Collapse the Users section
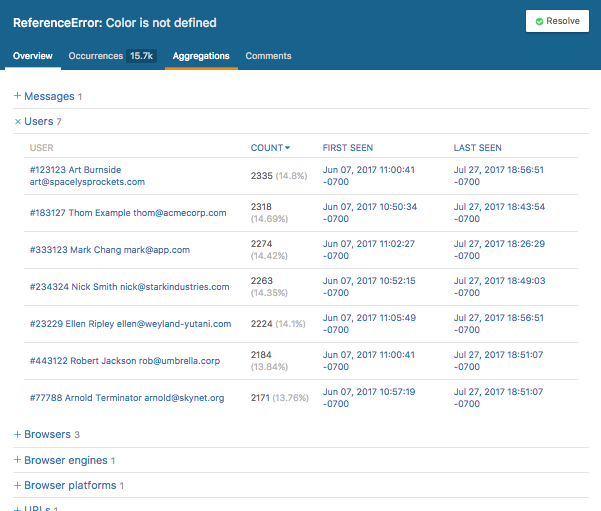 38,122
